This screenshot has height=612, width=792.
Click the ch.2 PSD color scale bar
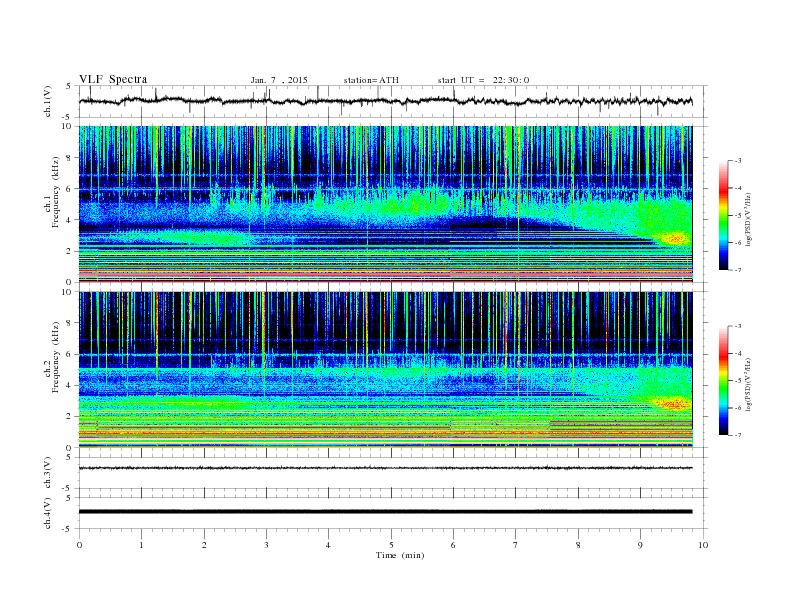723,381
